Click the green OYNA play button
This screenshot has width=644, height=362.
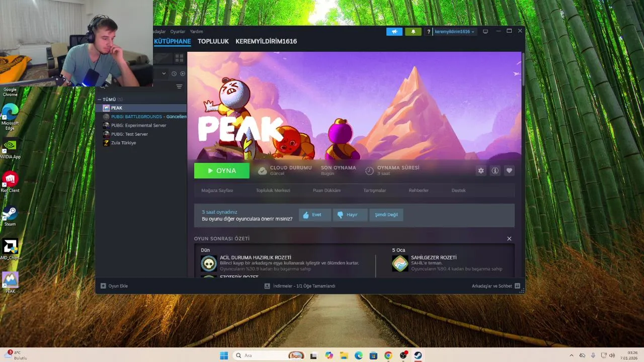(222, 171)
